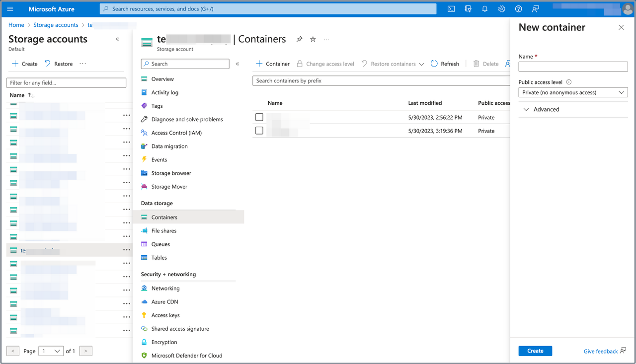This screenshot has height=364, width=636.
Task: Check the second container row checkbox
Action: (x=259, y=131)
